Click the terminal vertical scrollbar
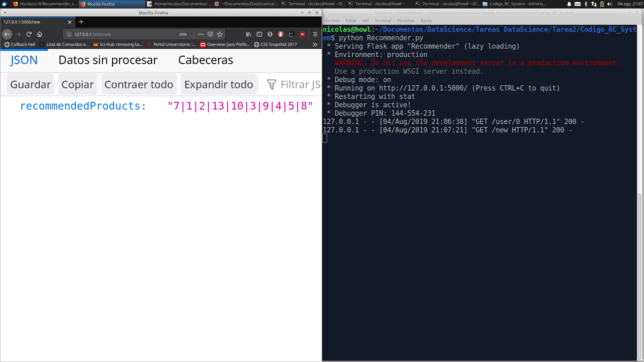Image resolution: width=644 pixels, height=362 pixels. [640, 275]
